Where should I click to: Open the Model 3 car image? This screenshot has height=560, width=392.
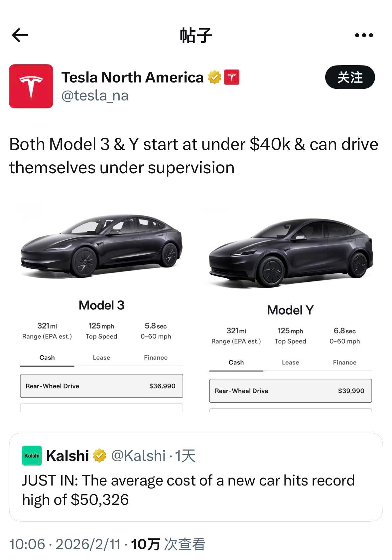click(x=101, y=246)
